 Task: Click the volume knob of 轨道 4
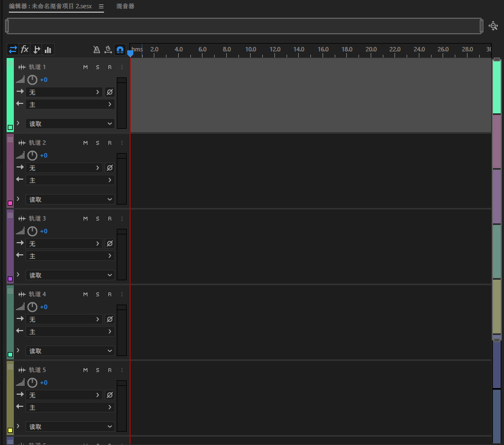click(x=32, y=307)
